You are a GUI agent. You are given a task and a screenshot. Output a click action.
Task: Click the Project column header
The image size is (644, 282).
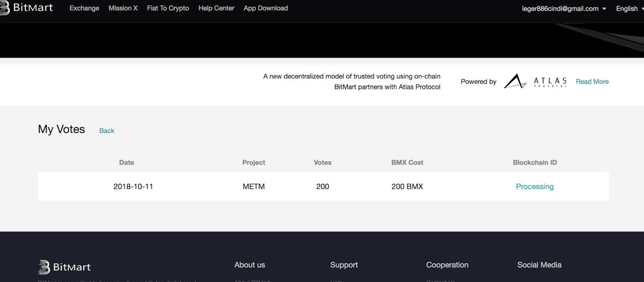click(x=254, y=162)
